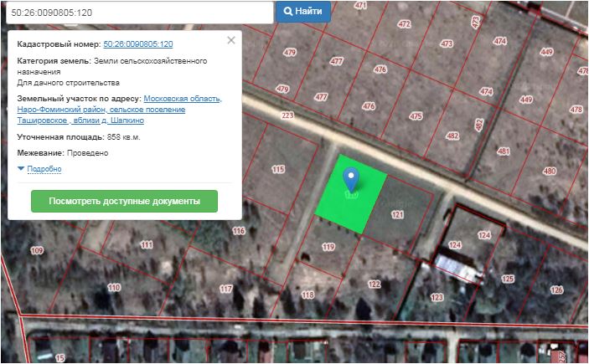Click the blue map pin marker
Viewport: 589px width, 364px height.
point(353,178)
